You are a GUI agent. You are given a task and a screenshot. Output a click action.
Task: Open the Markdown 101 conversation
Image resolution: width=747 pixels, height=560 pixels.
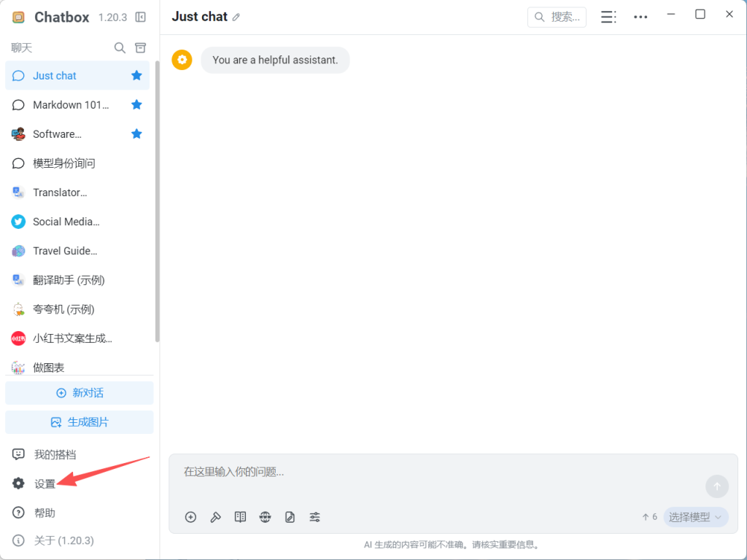click(77, 105)
